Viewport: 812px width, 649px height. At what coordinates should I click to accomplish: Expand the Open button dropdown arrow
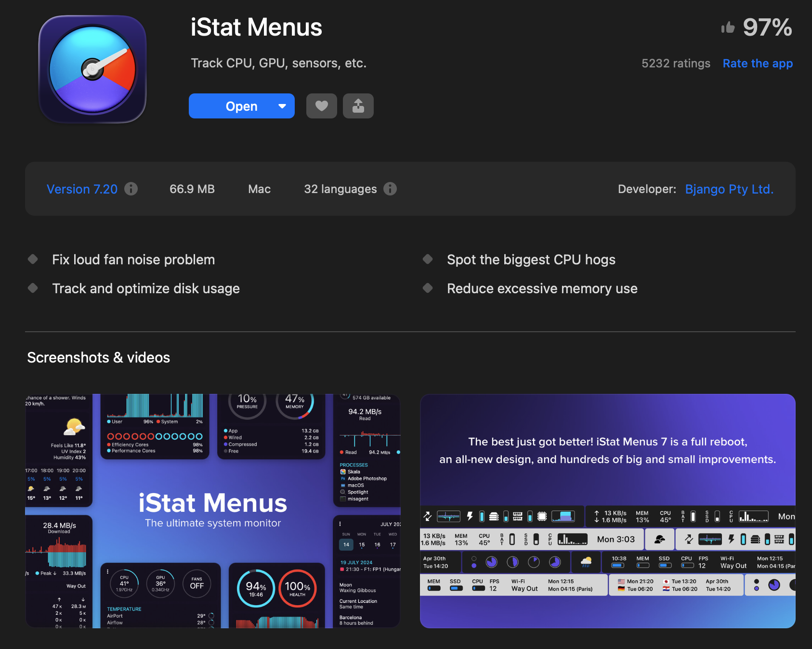click(x=283, y=106)
